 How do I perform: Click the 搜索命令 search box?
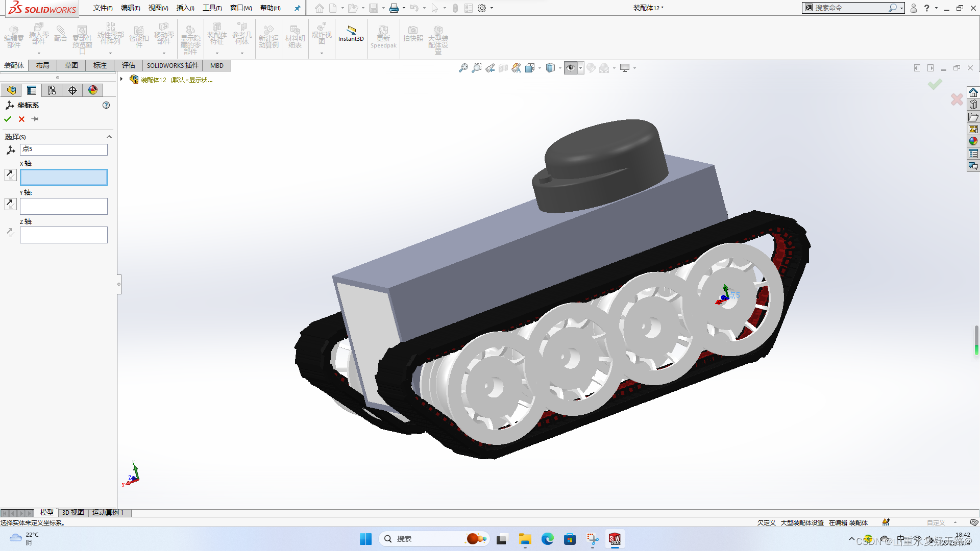point(850,8)
